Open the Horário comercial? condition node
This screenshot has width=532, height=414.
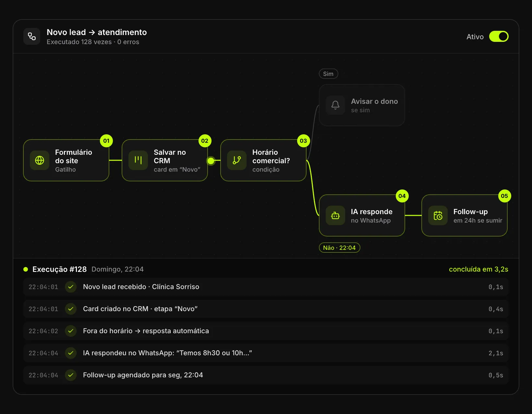click(263, 160)
